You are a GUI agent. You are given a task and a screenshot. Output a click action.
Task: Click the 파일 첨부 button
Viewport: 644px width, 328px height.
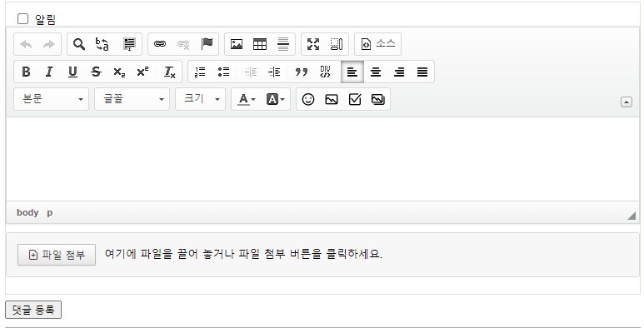point(57,255)
